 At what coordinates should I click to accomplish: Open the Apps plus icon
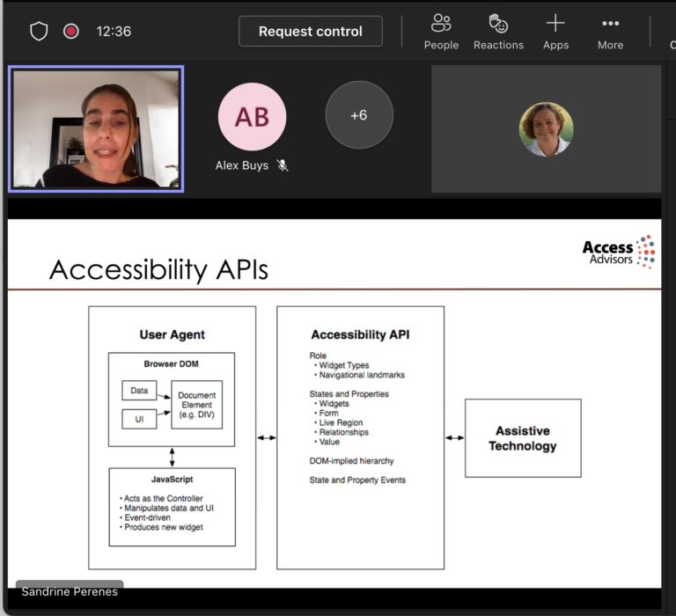555,32
